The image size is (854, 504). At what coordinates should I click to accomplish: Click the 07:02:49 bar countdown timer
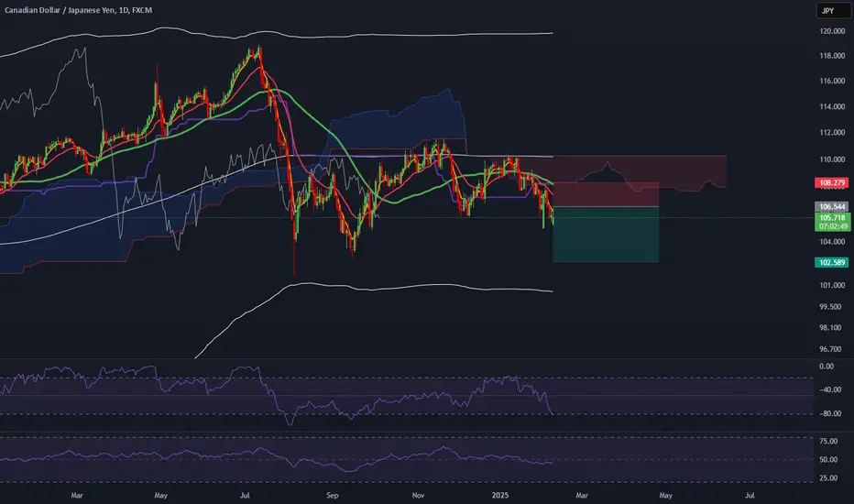tap(832, 226)
